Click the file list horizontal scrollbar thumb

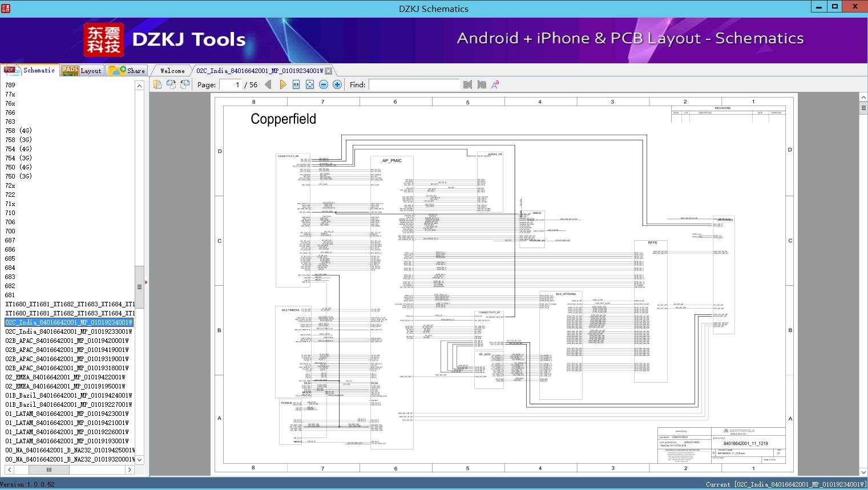tap(49, 469)
